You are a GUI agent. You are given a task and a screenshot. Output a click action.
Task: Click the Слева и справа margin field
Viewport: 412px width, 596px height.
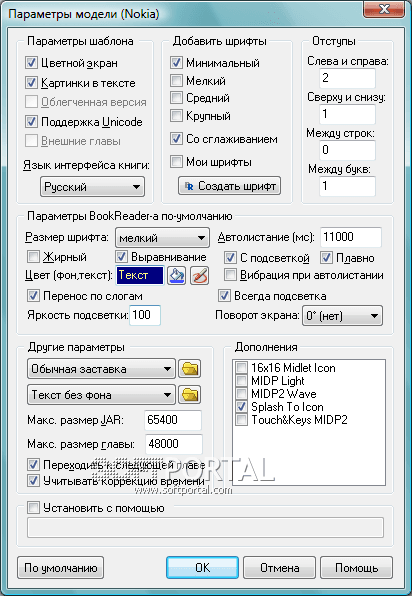coord(347,78)
